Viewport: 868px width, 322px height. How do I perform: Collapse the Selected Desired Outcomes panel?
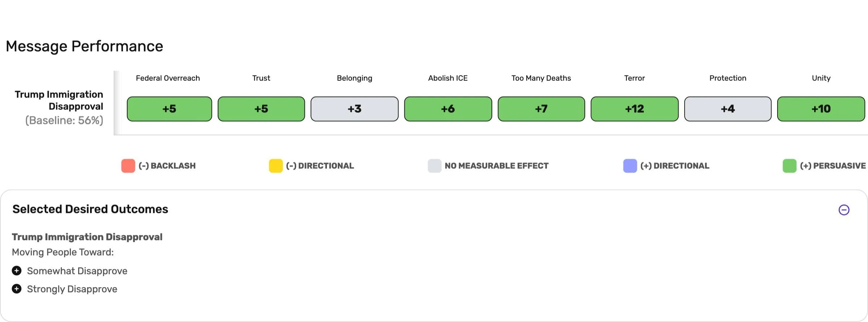click(x=844, y=210)
